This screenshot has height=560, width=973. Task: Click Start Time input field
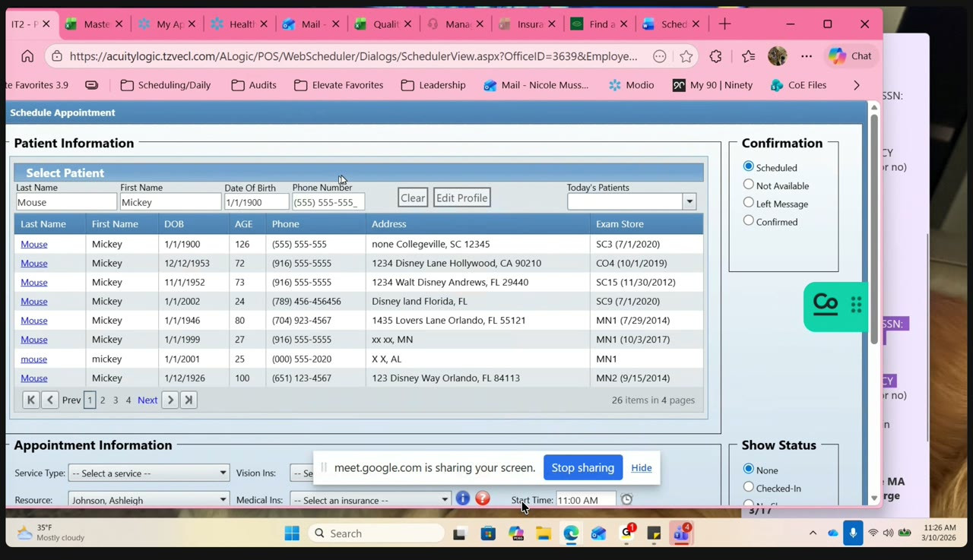[x=586, y=500]
